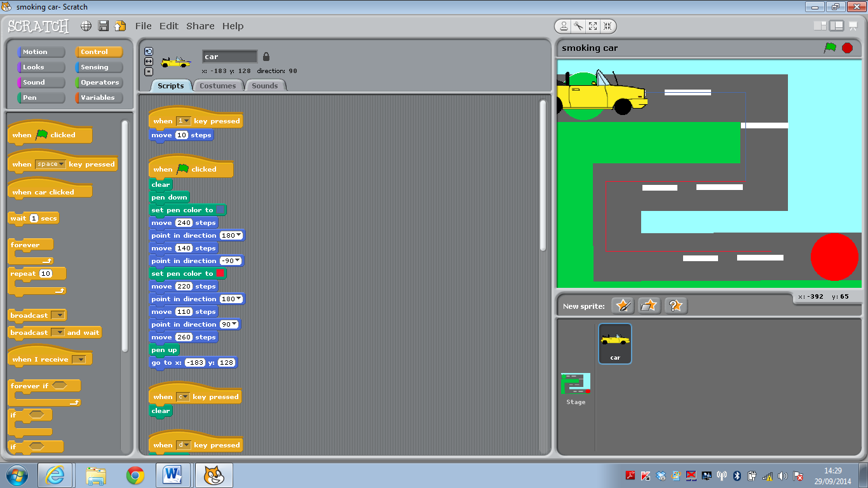Click the blocks palette vertical scrollbar
Screen dimensions: 868x488
(125, 235)
